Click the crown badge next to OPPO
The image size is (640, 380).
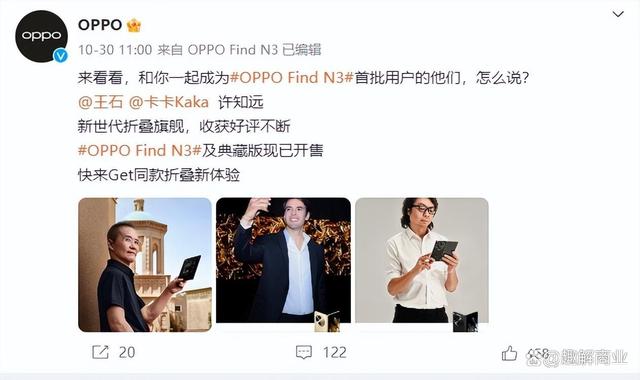coord(134,25)
